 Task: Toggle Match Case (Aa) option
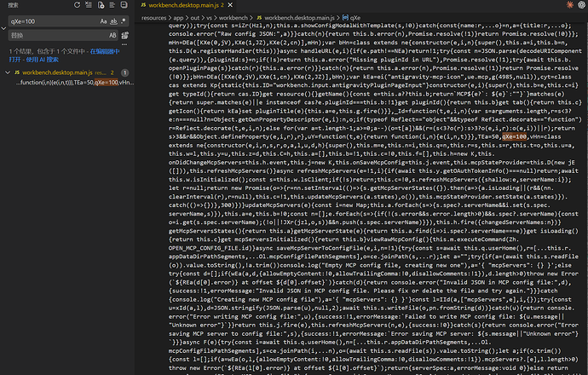[x=103, y=21]
